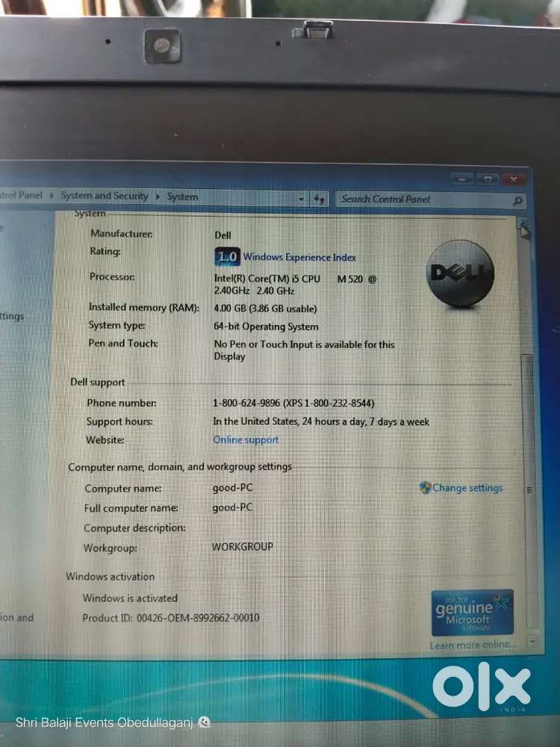560x747 pixels.
Task: Click the computer name good-PC value
Action: [x=232, y=488]
